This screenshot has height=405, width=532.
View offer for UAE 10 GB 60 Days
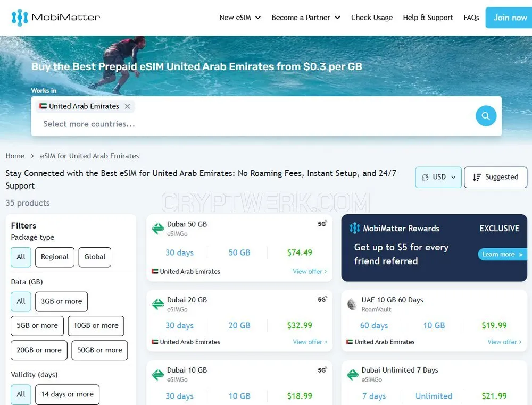click(504, 342)
